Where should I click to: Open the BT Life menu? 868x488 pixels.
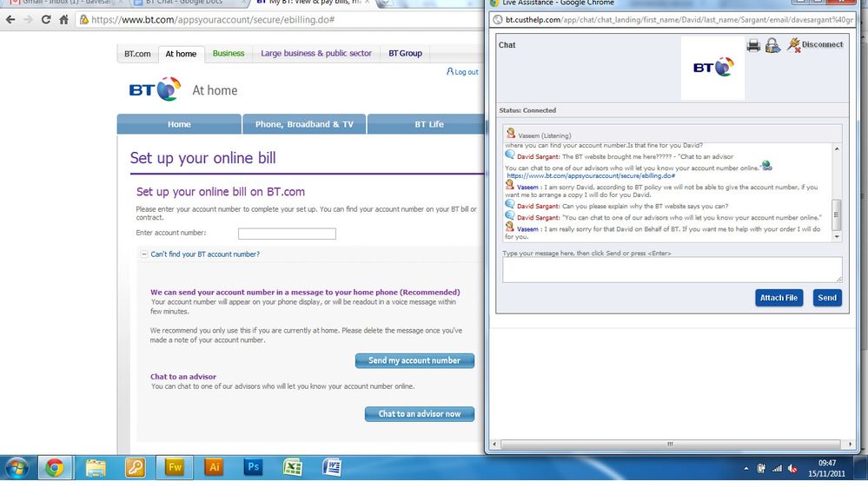tap(427, 124)
